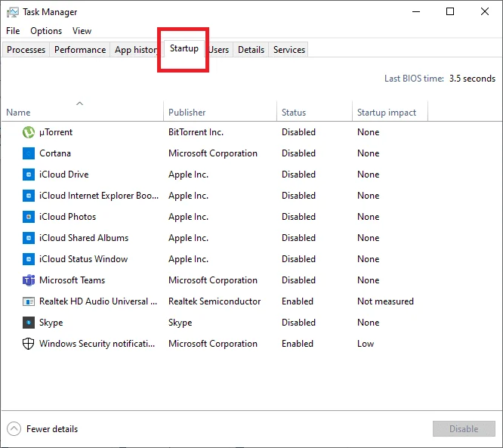Select the Cortana row name
Image resolution: width=503 pixels, height=448 pixels.
coord(55,153)
